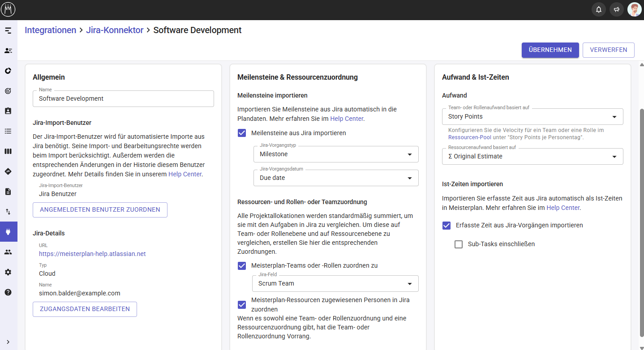
Task: Open Jira-Feld dropdown showing Scrum Team
Action: (335, 283)
